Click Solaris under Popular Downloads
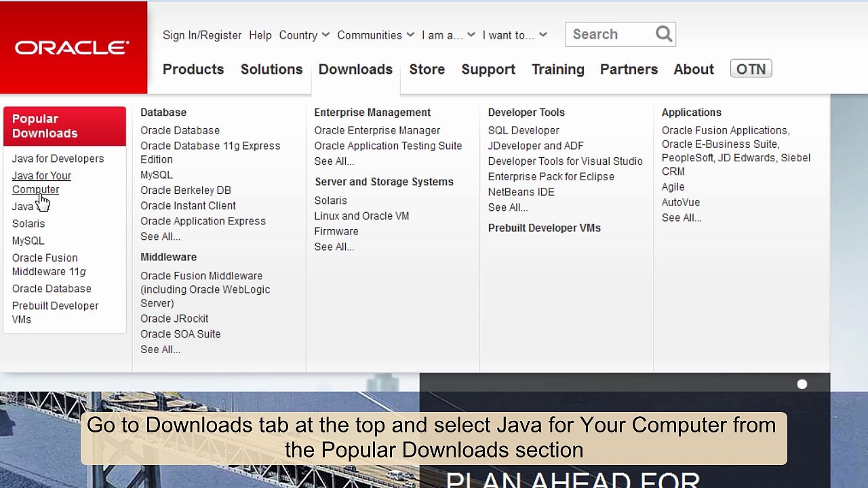This screenshot has width=868, height=488. coord(28,224)
